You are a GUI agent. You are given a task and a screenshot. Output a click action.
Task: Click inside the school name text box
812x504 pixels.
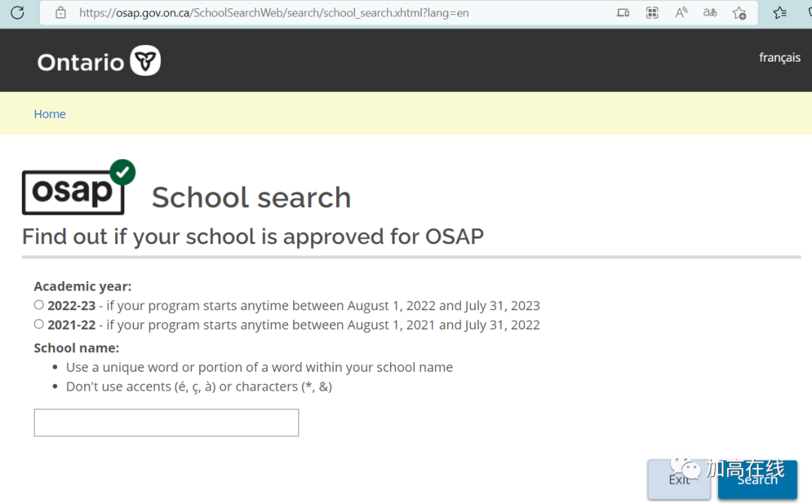[165, 422]
